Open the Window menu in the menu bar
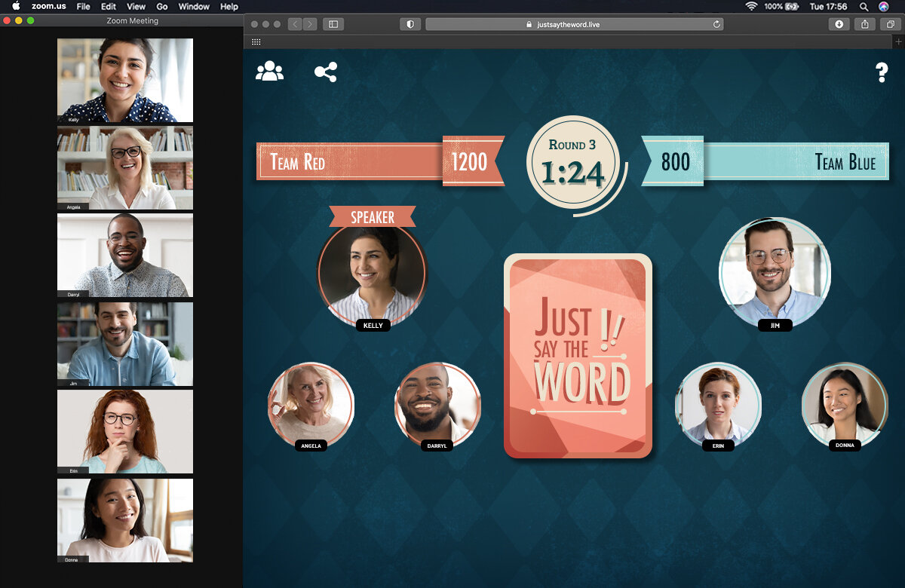This screenshot has width=905, height=588. coord(194,6)
